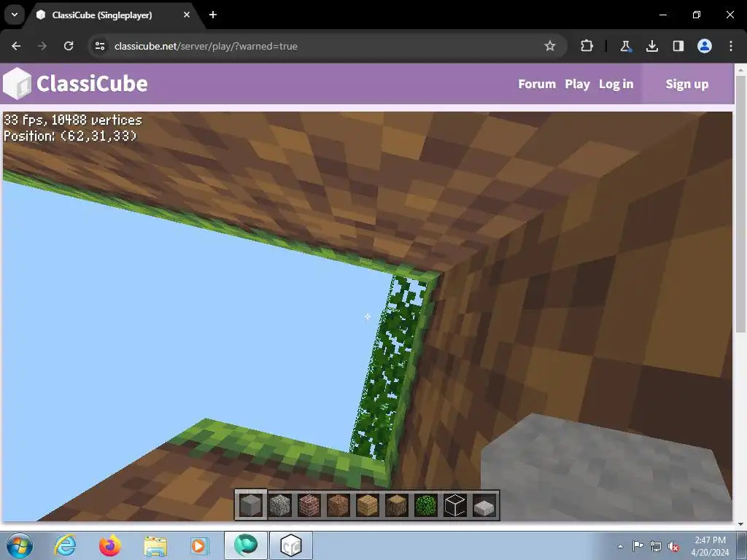Click the 'Position: (62,31,33)' text
747x560 pixels.
pyautogui.click(x=71, y=136)
